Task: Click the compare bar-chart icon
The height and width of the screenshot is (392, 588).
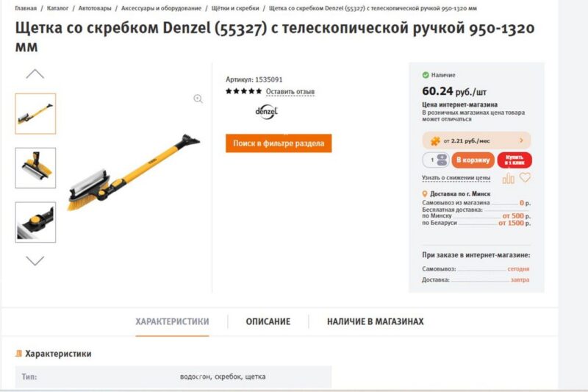Action: click(x=508, y=178)
